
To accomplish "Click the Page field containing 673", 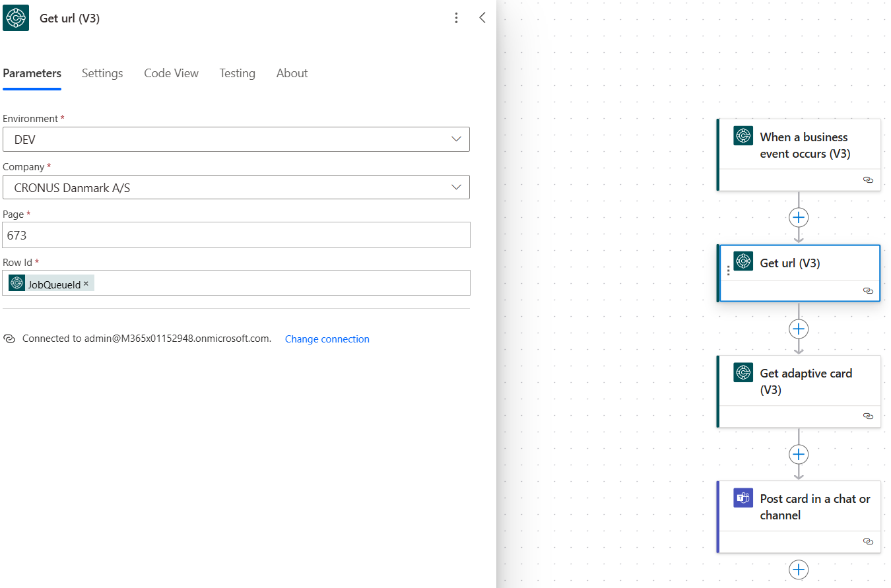I will coord(236,235).
